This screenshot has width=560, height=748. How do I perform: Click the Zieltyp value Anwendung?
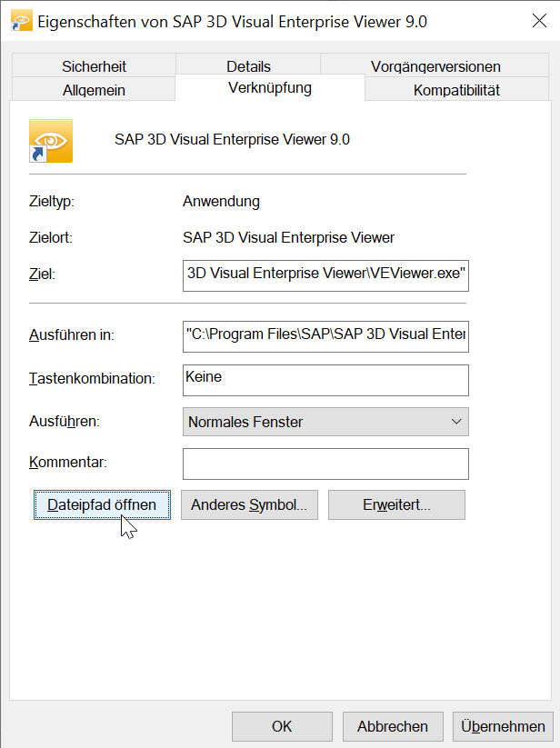pos(221,201)
